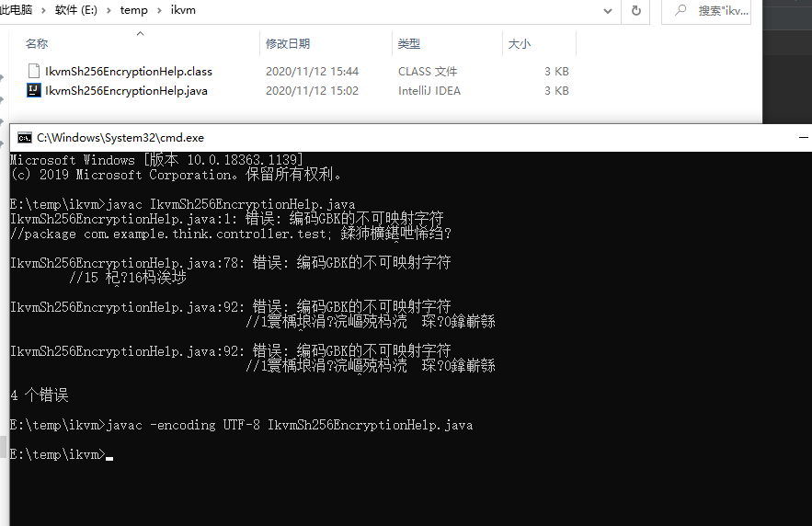The height and width of the screenshot is (526, 812).
Task: Expand chevron after temp in breadcrumb
Action: click(159, 10)
